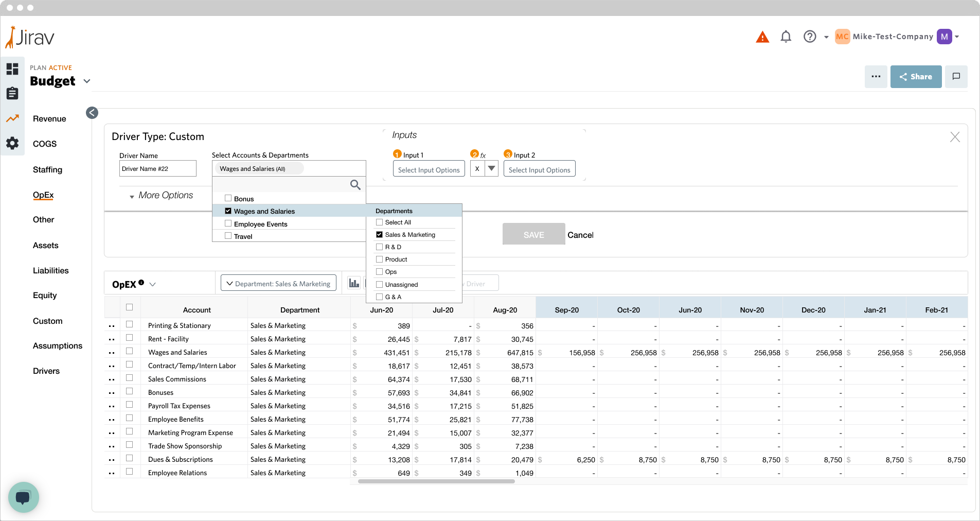Click the orange warning triangle icon

point(762,37)
